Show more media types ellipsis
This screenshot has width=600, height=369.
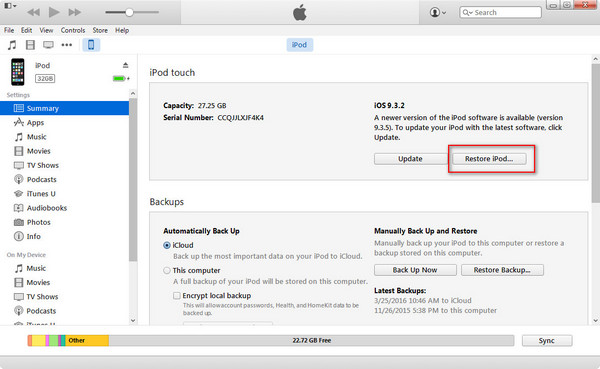(x=67, y=45)
